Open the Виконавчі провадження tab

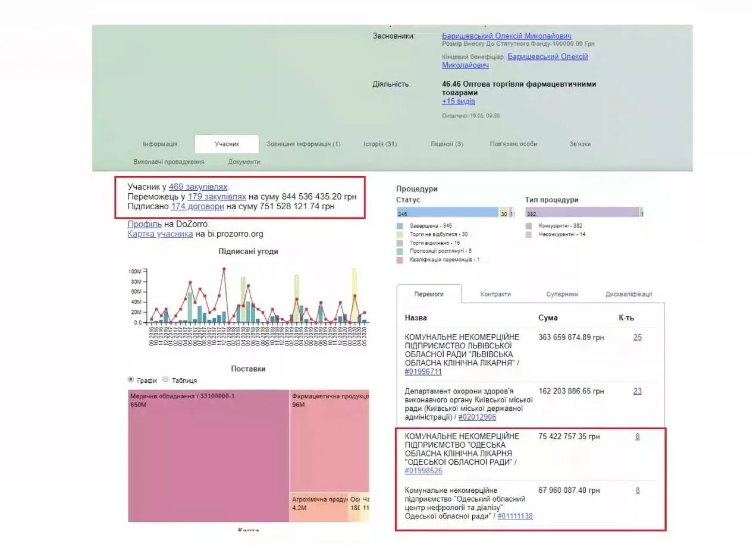[169, 162]
